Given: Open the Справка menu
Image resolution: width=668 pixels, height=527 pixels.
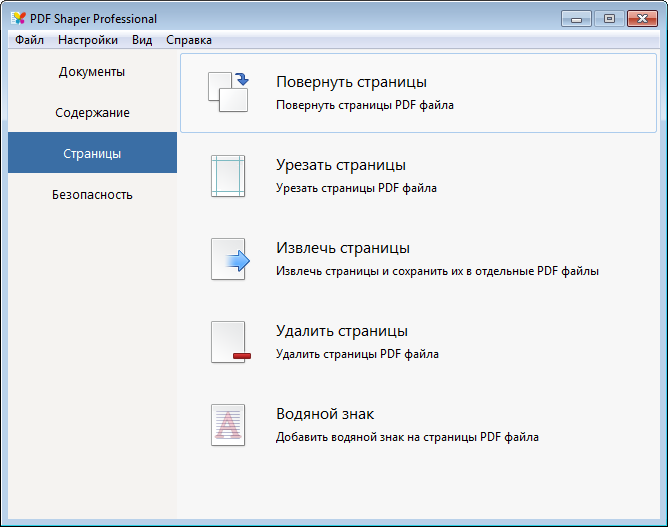Looking at the screenshot, I should point(189,40).
